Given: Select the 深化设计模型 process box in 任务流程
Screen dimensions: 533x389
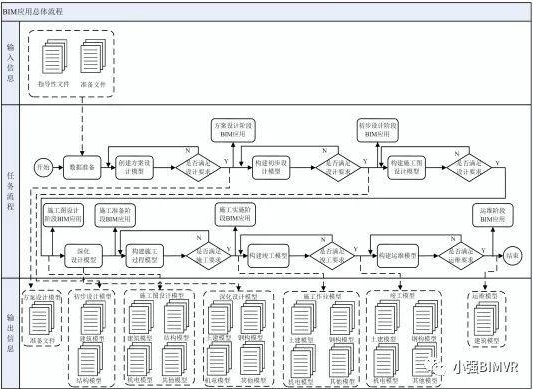Looking at the screenshot, I should [x=84, y=256].
